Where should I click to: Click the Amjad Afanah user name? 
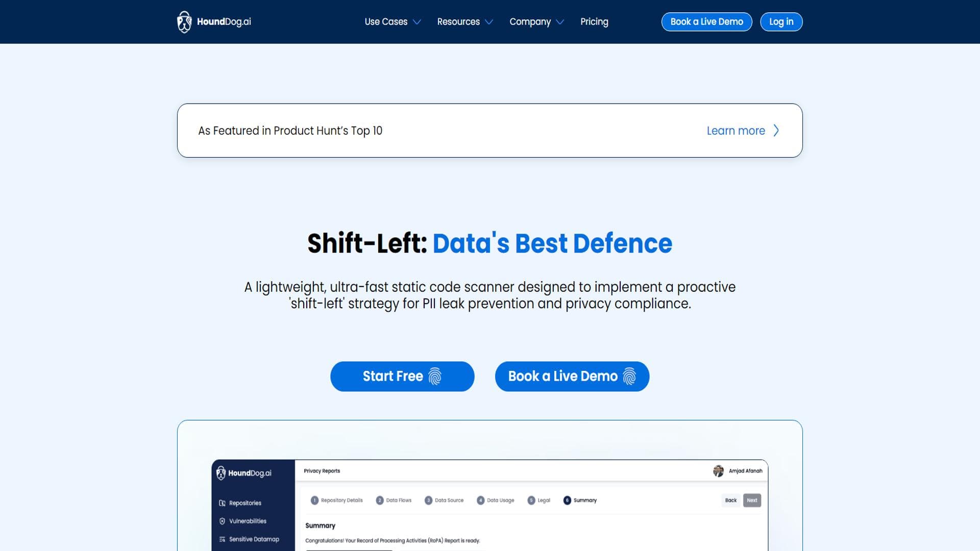pos(745,471)
